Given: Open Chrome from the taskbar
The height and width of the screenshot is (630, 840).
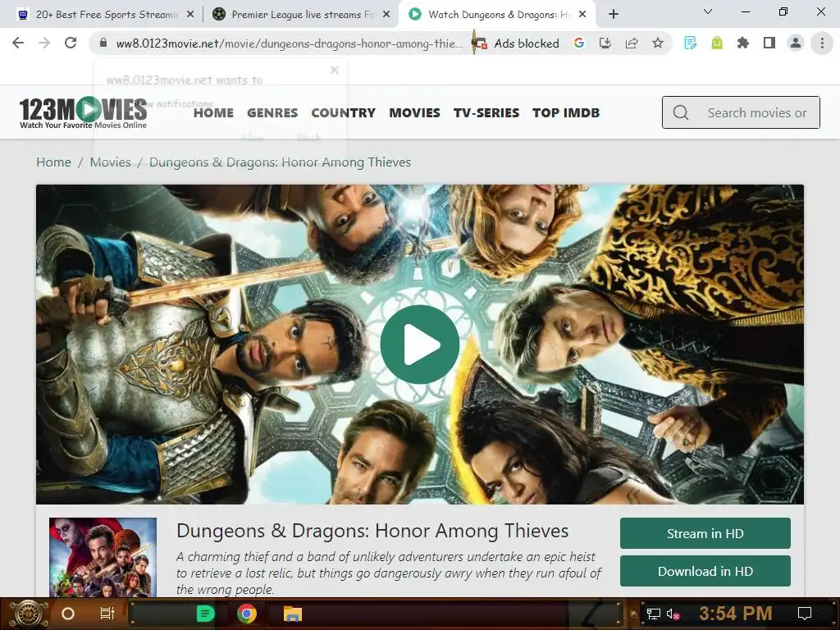Looking at the screenshot, I should click(247, 614).
